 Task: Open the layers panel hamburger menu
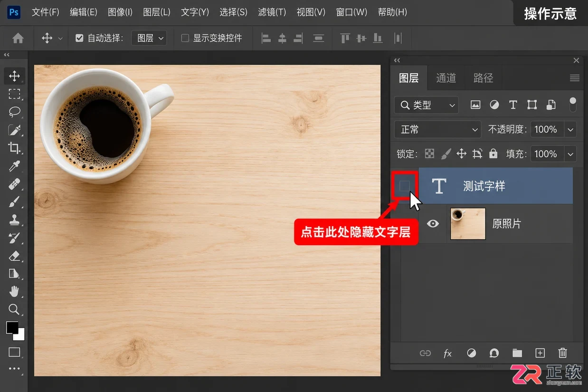tap(575, 78)
